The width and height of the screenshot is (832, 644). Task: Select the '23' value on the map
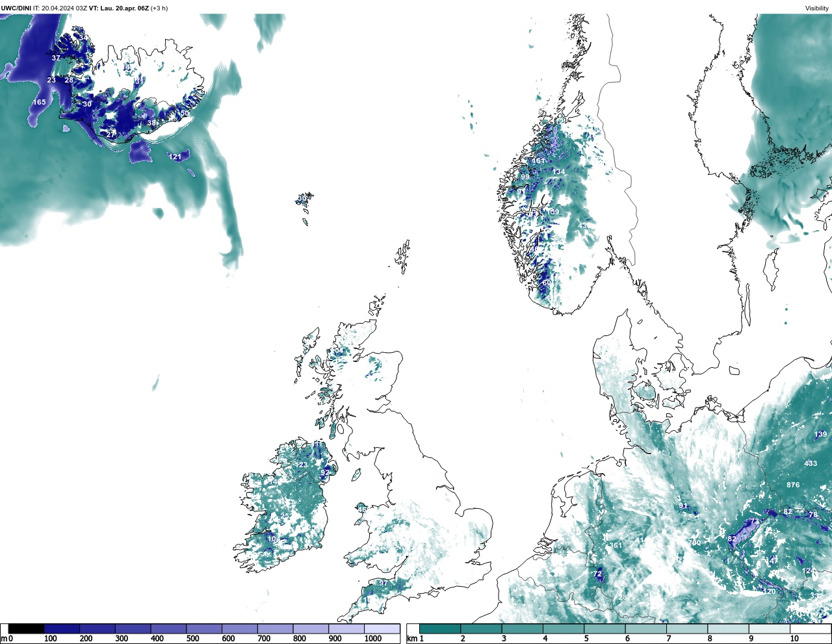(x=51, y=80)
